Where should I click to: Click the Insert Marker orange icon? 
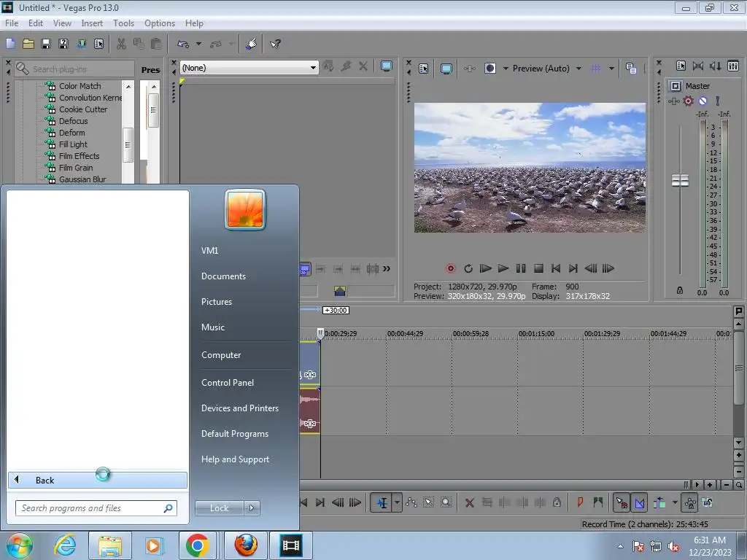point(580,502)
